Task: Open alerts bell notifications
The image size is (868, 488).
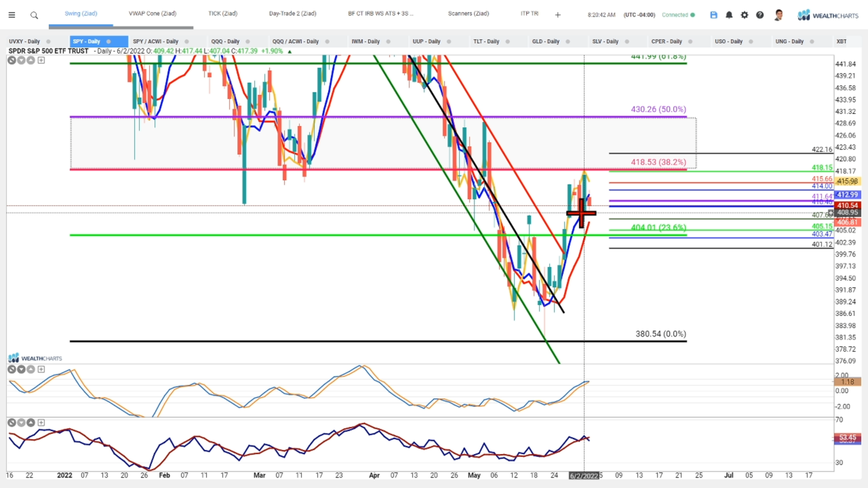Action: click(x=729, y=15)
